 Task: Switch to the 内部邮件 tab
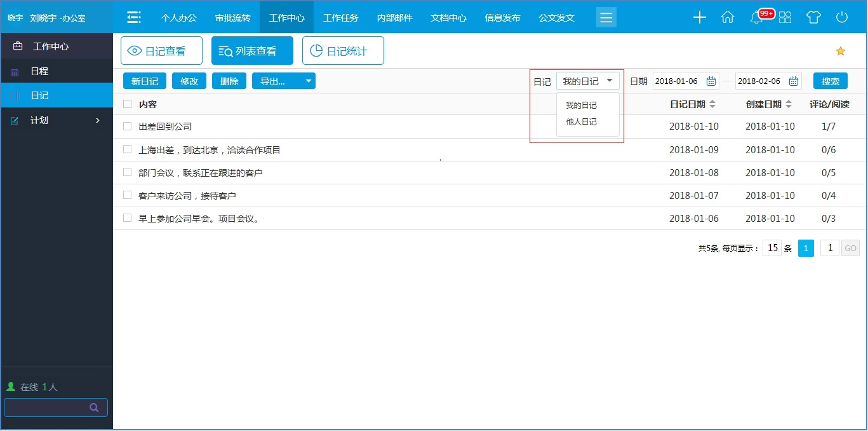[x=394, y=17]
